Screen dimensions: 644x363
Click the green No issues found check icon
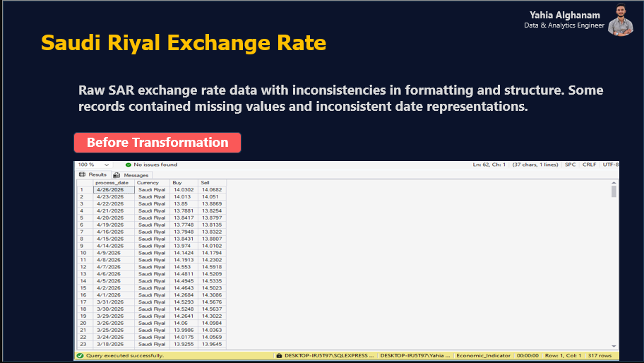[x=128, y=165]
